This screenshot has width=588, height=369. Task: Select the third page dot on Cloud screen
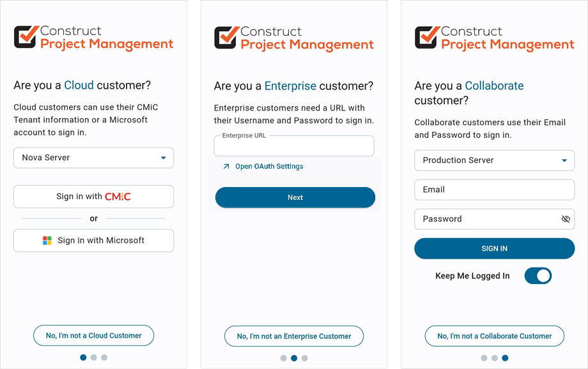tap(104, 358)
